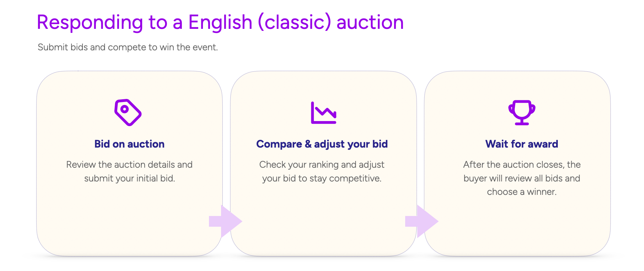Click the subtitle 'Submit bids and compete to win the event'

[x=128, y=47]
